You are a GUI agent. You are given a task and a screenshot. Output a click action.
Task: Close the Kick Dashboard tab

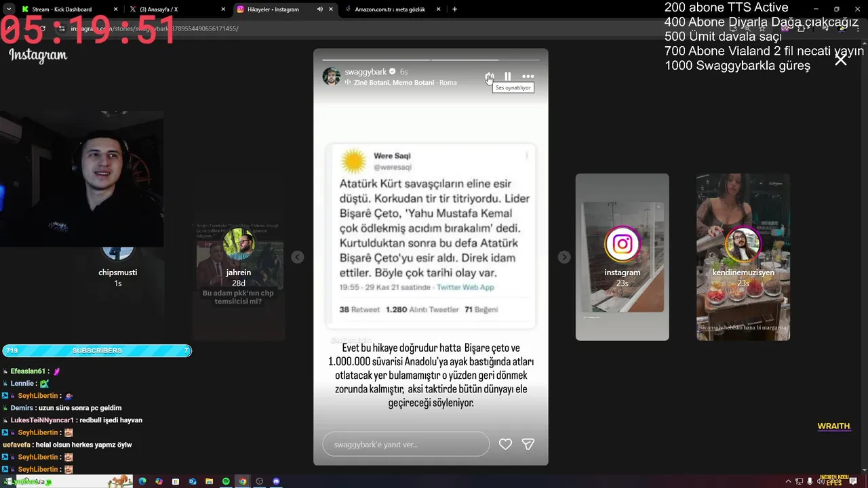coord(115,9)
